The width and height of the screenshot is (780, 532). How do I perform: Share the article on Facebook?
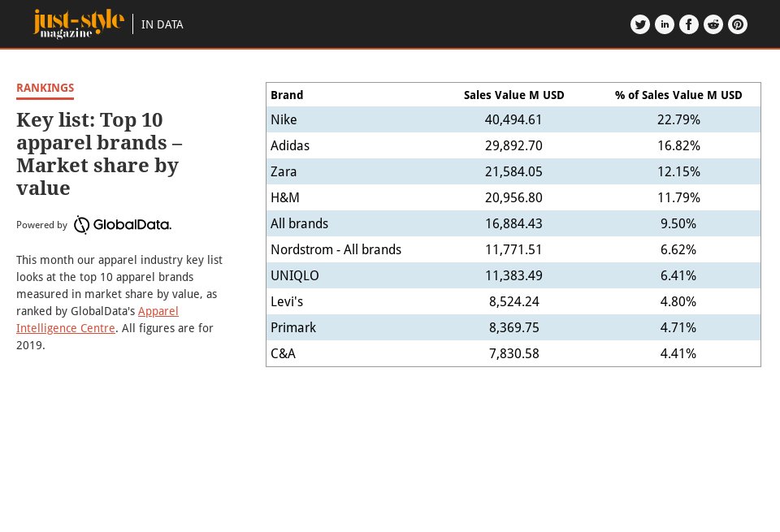pos(688,24)
